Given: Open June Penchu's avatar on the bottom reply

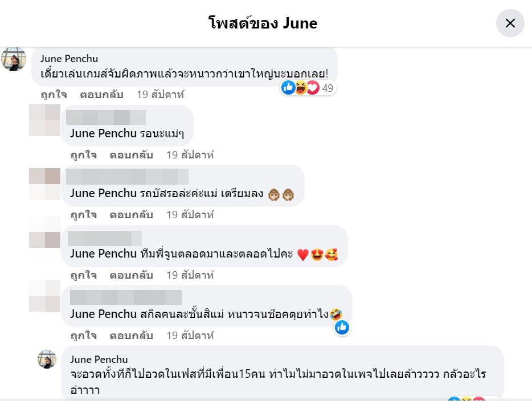Looking at the screenshot, I should [x=47, y=360].
